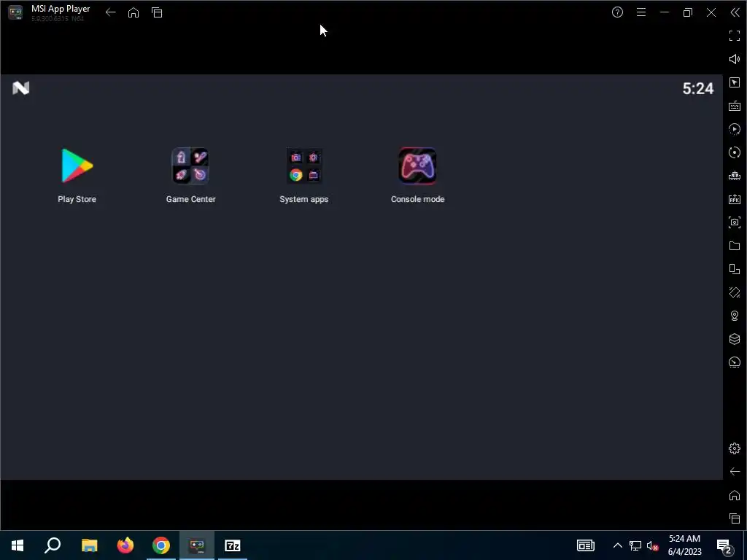Open the notification center
The height and width of the screenshot is (560, 747).
coord(724,545)
